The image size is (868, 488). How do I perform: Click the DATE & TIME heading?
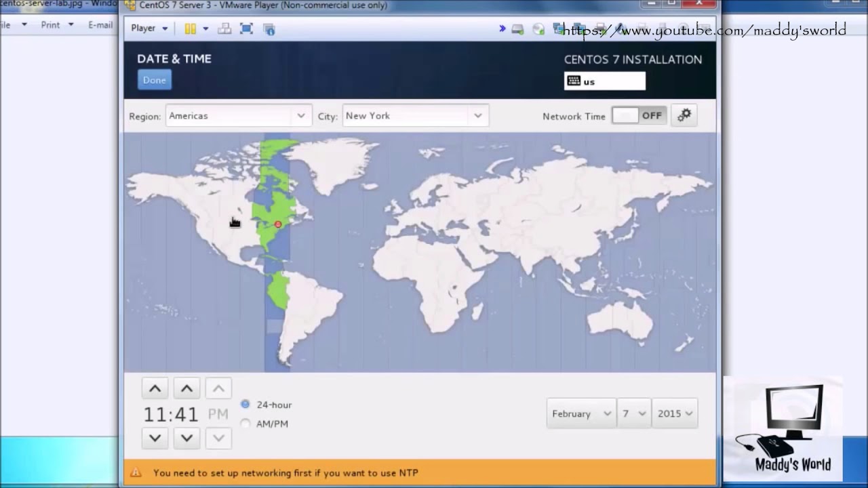click(174, 59)
